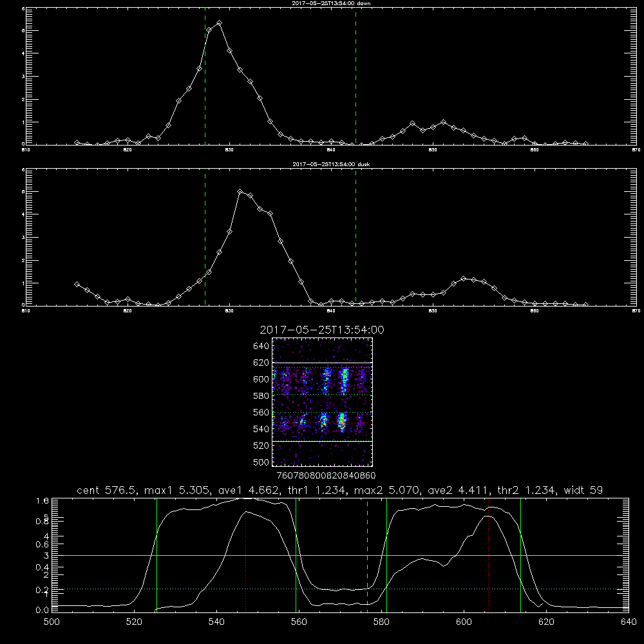The width and height of the screenshot is (644, 644).
Task: Click the 0.6 label on bottom plot's y-axis
Action: (43, 544)
